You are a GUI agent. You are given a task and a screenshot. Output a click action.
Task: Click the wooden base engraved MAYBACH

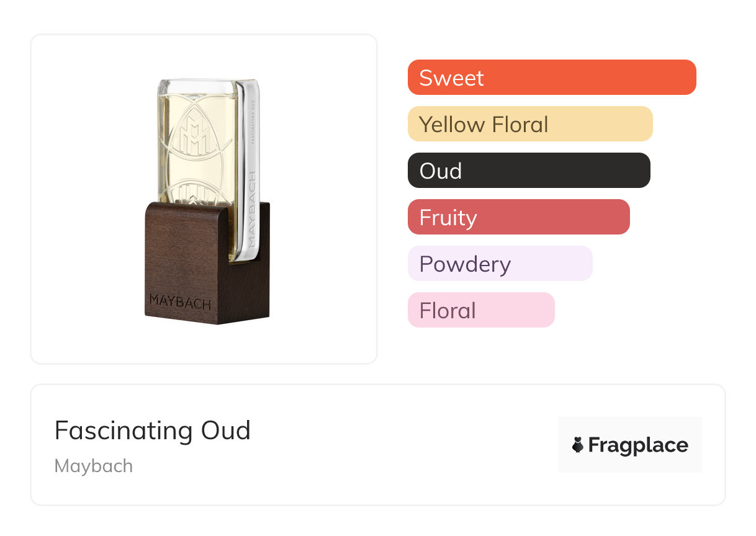pos(181,303)
